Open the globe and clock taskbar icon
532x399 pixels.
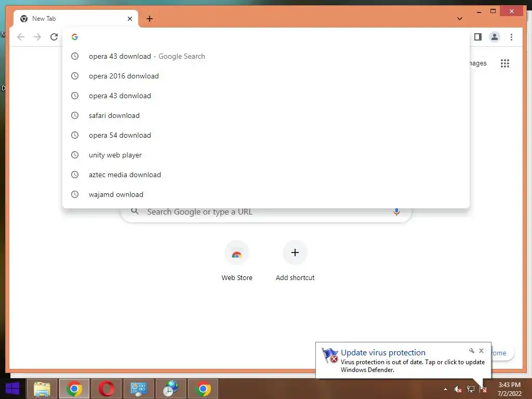tap(170, 389)
